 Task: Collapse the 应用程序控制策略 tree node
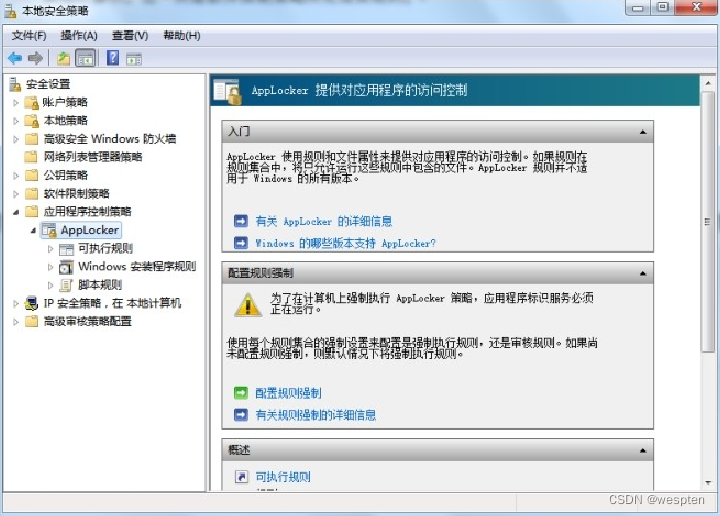[16, 212]
